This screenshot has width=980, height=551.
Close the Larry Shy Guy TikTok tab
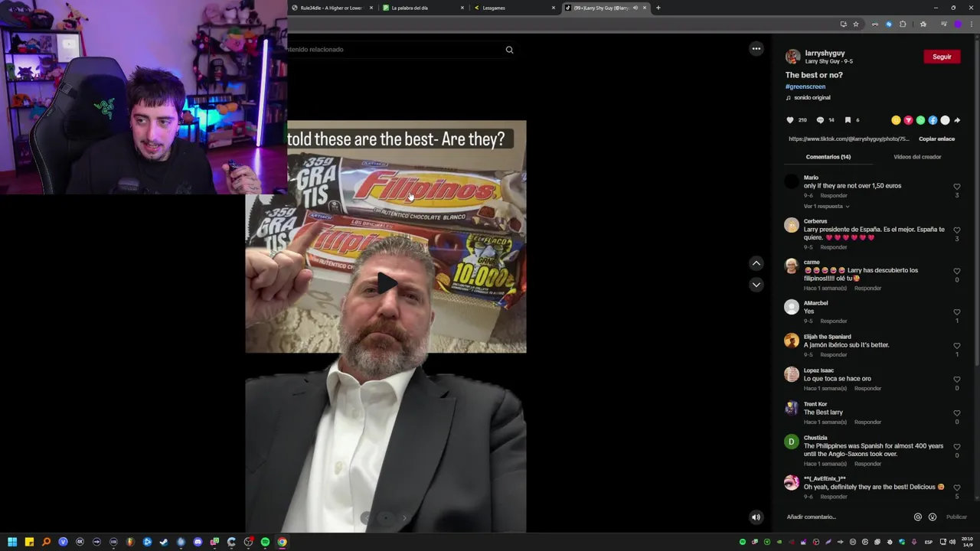(x=645, y=8)
